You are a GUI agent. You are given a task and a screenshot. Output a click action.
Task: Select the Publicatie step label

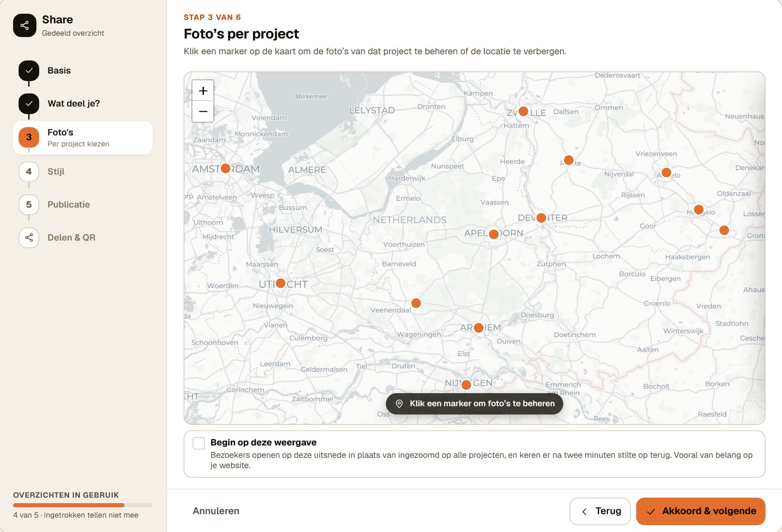(69, 205)
